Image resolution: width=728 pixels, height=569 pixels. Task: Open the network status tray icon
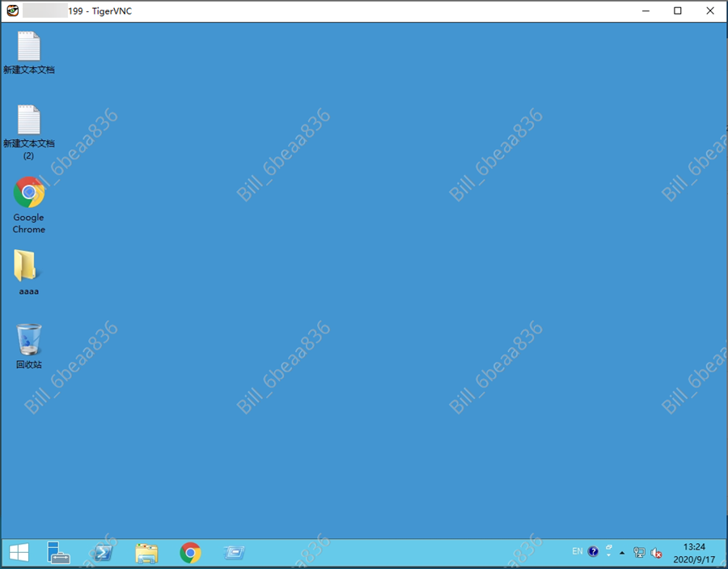pos(639,553)
